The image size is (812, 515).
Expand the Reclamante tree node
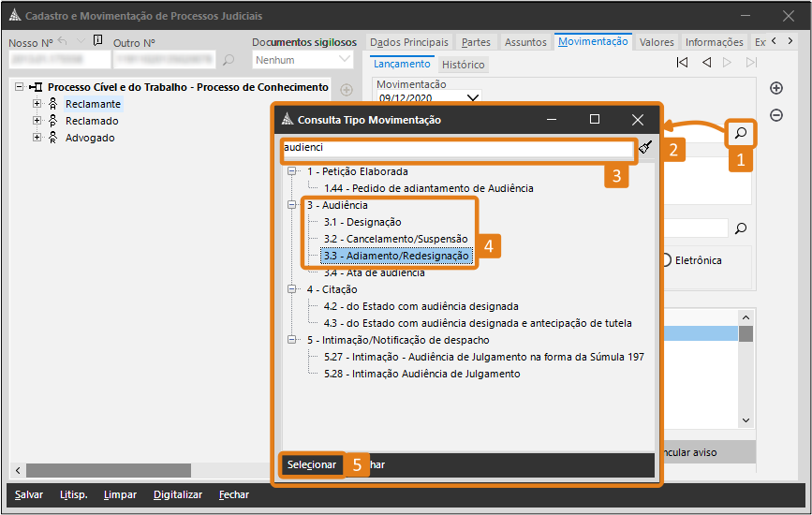[37, 104]
